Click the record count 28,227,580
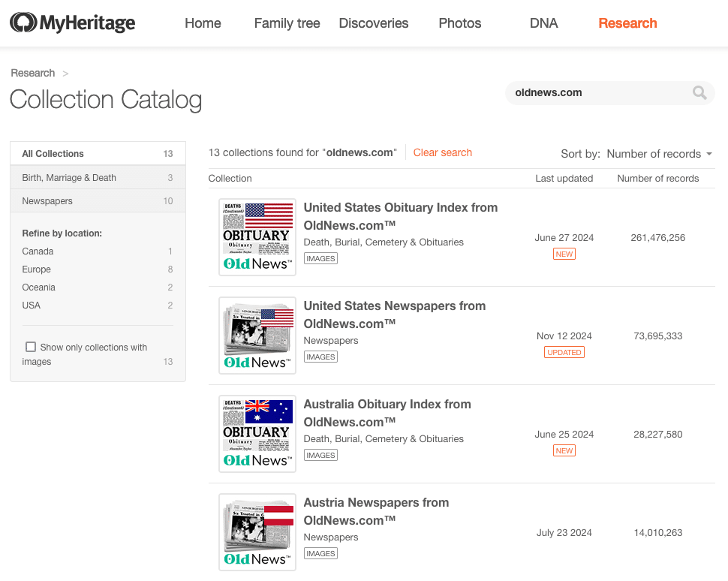Screen dimensions: 728x581 tap(658, 435)
